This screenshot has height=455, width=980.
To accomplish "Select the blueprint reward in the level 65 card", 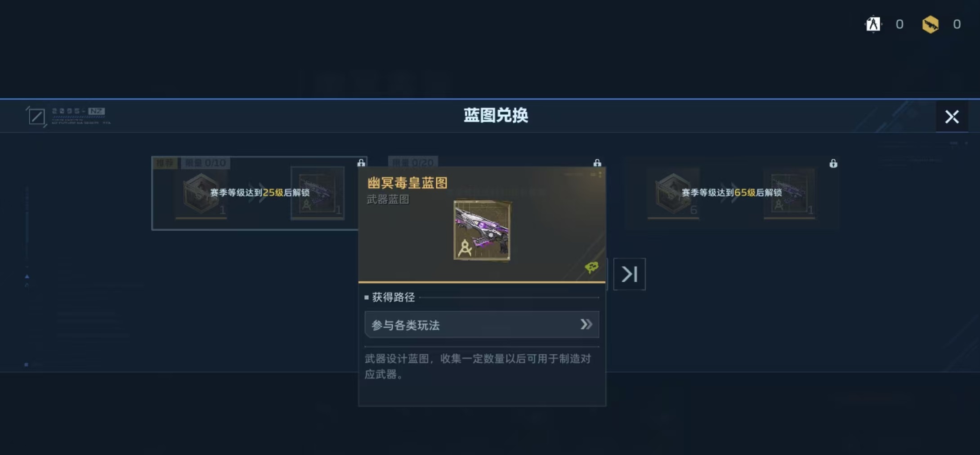I will (x=789, y=194).
